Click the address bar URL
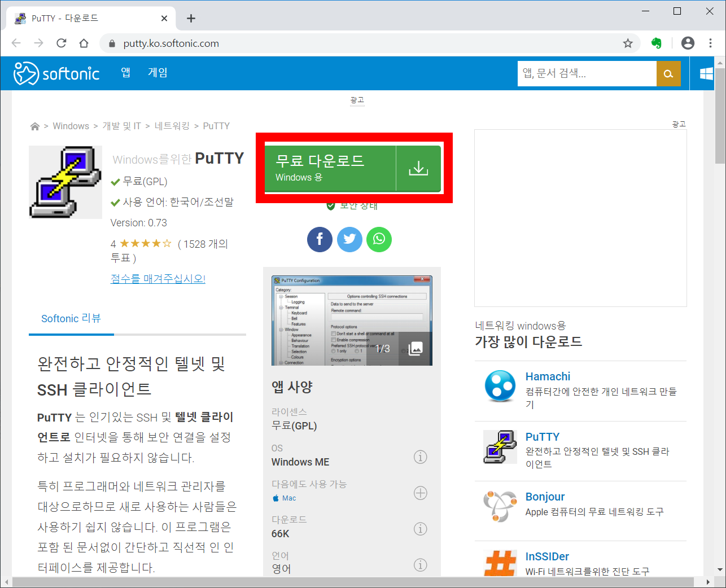This screenshot has height=588, width=726. pos(171,43)
